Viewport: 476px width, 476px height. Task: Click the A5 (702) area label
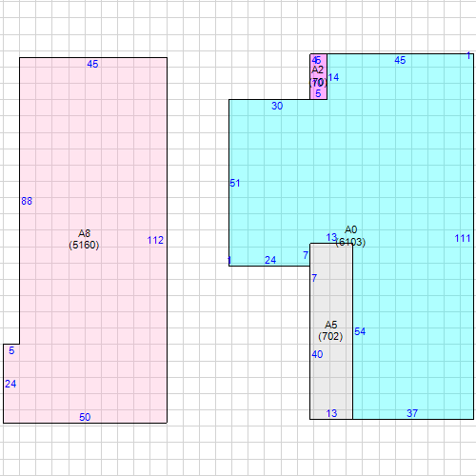[x=330, y=330]
